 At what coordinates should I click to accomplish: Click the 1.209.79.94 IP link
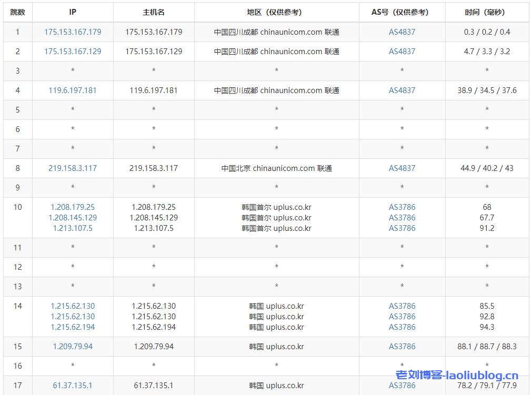pos(73,347)
